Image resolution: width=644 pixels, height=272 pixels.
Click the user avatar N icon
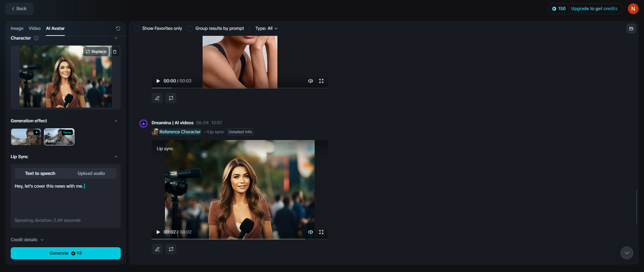coord(633,9)
